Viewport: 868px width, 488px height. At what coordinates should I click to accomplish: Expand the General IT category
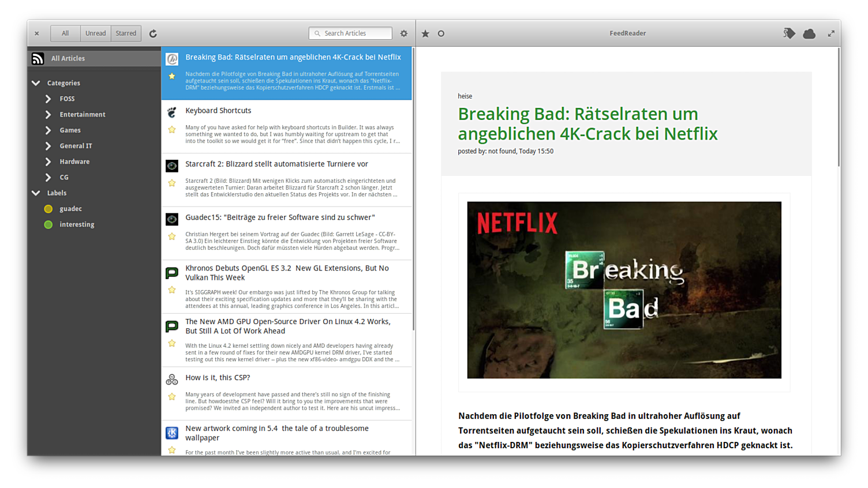48,146
